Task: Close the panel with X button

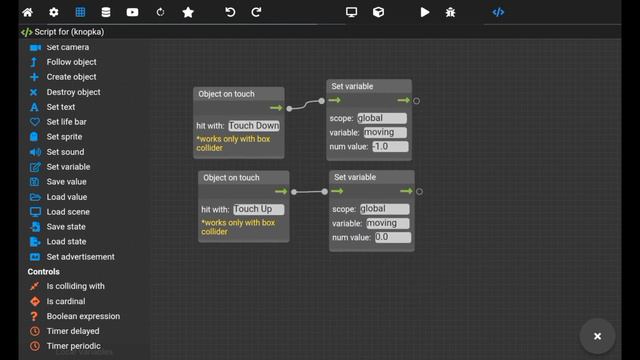Action: pos(598,336)
